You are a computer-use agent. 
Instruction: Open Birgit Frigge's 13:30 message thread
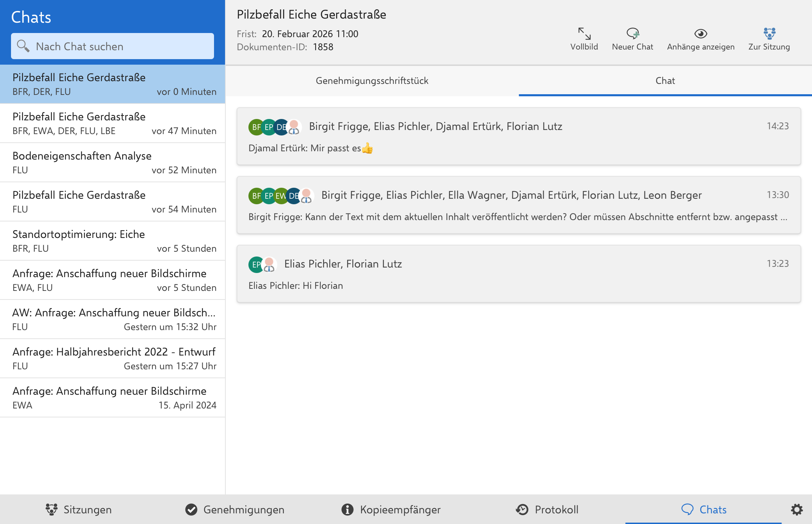click(519, 206)
